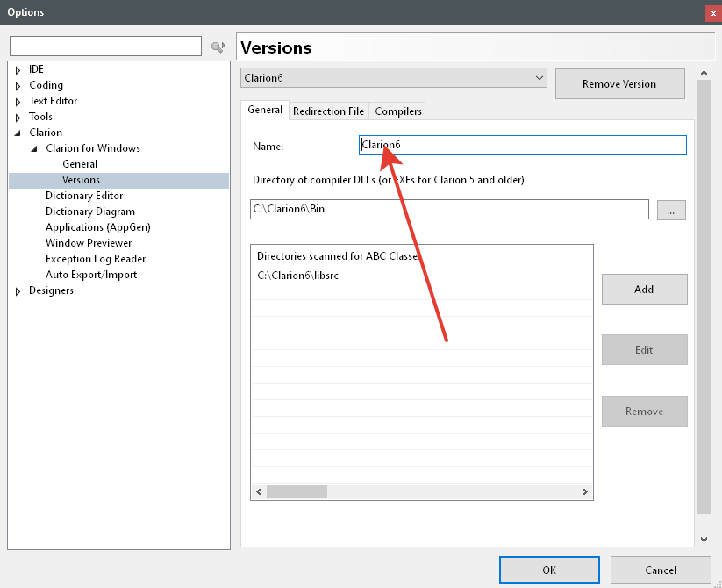Open the Compilers tab

398,111
